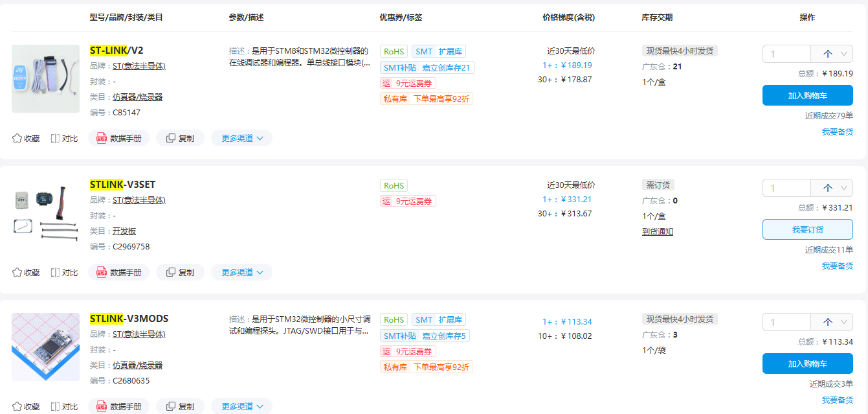Click compare icon for STLINK-V3MODS
The image size is (868, 414).
[x=64, y=406]
